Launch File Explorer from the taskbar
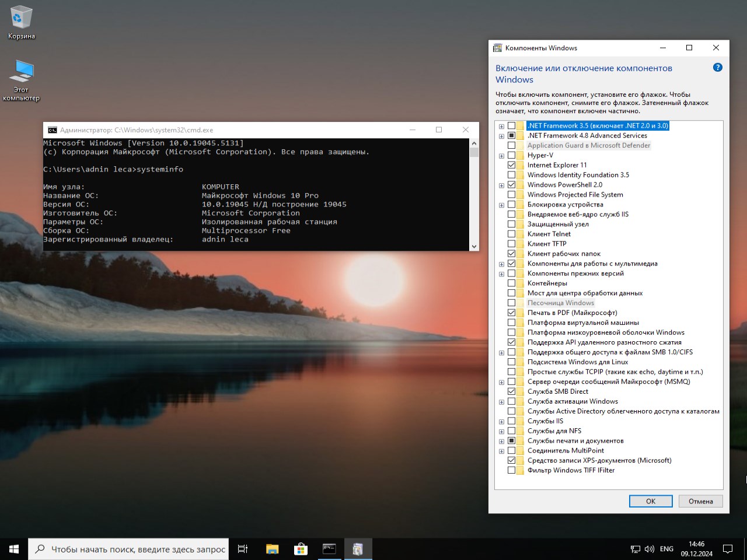Screen dimensions: 747x560 (x=272, y=549)
